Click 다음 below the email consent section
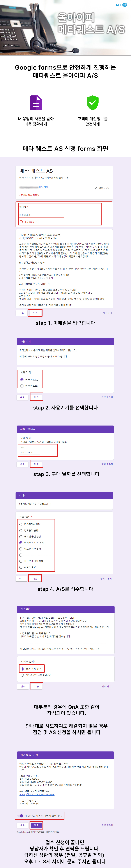The image size is (131, 868). [35, 313]
